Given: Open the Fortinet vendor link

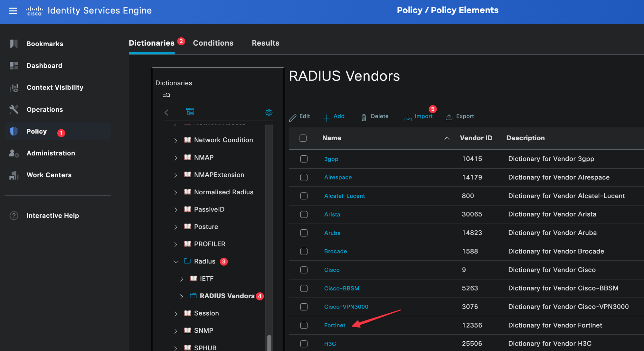Looking at the screenshot, I should point(335,325).
